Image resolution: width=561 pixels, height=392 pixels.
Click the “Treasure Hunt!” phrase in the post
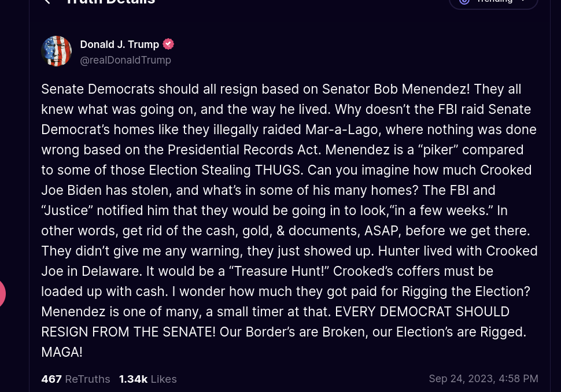(279, 271)
